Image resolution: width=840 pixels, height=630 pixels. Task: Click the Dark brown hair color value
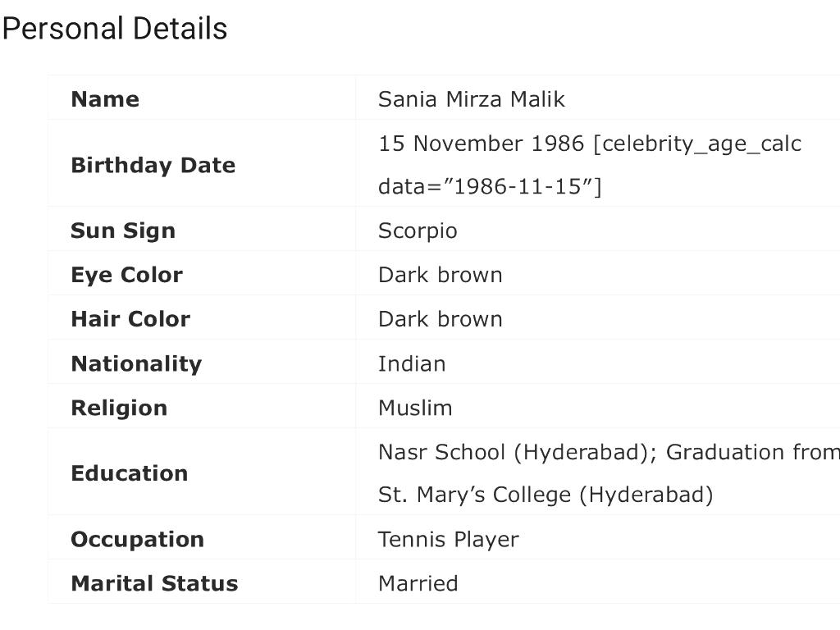click(440, 319)
